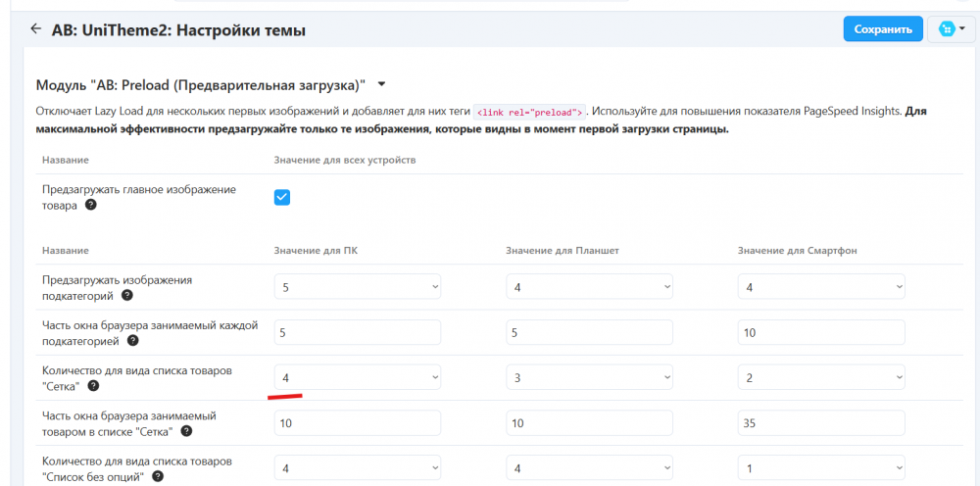The width and height of the screenshot is (980, 486).
Task: Click the Значение для Смартфон column header
Action: [x=796, y=251]
